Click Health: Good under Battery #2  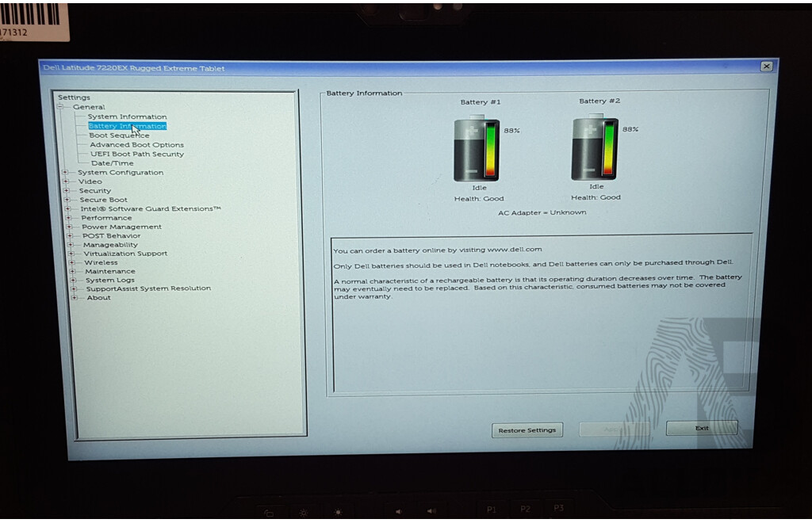point(596,197)
